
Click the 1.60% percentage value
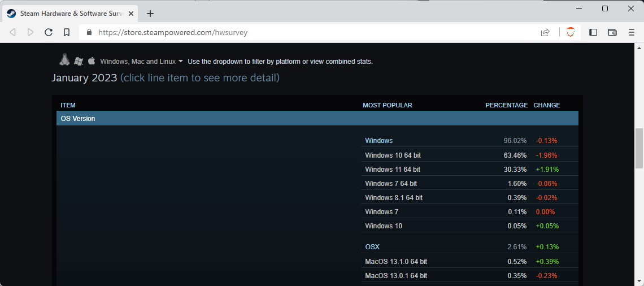pos(517,183)
